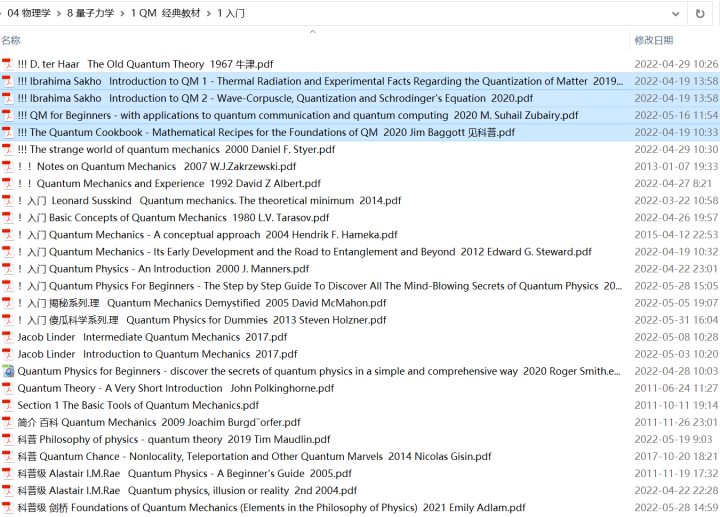Go to the '1 QM 经典教材' breadcrumb folder
Viewport: 720px width, 517px height.
(x=165, y=13)
